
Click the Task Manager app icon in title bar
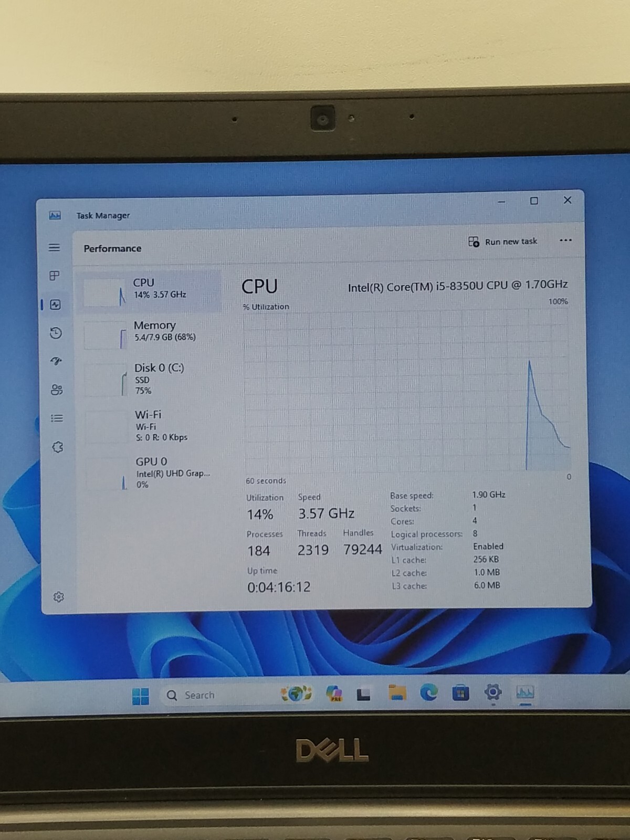click(55, 215)
